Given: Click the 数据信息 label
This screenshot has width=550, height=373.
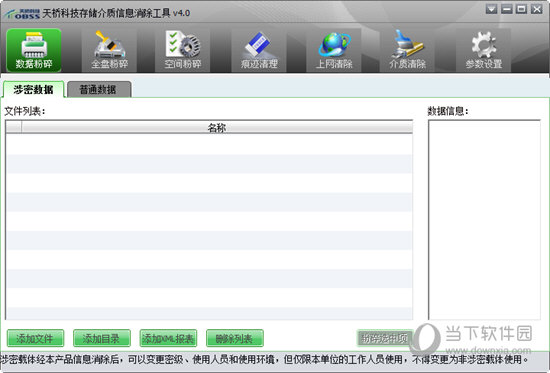Looking at the screenshot, I should (448, 111).
